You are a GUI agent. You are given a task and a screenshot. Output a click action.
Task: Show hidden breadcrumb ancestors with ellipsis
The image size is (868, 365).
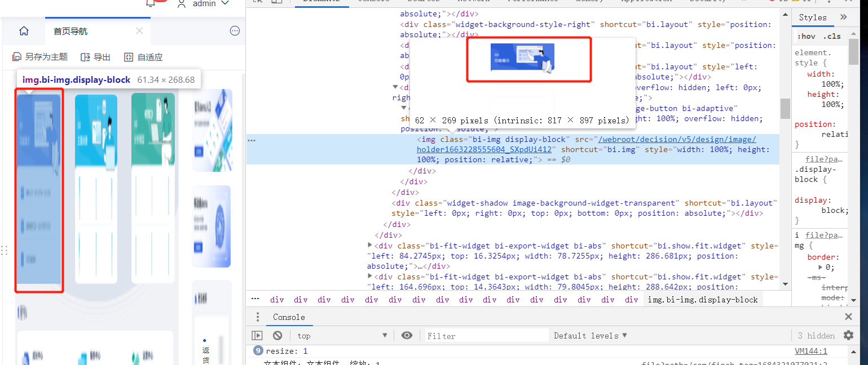pos(255,299)
